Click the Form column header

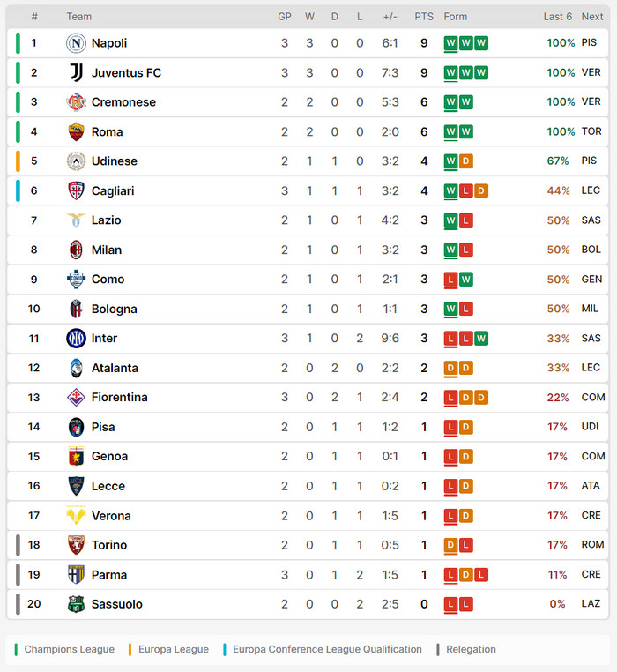(x=456, y=17)
